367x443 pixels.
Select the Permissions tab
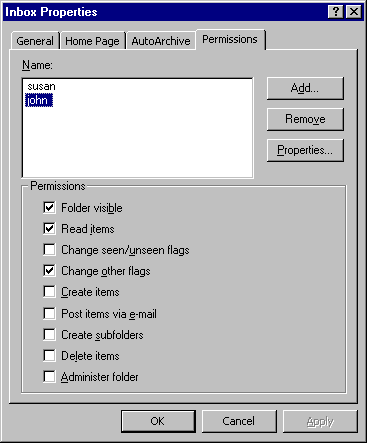[230, 40]
